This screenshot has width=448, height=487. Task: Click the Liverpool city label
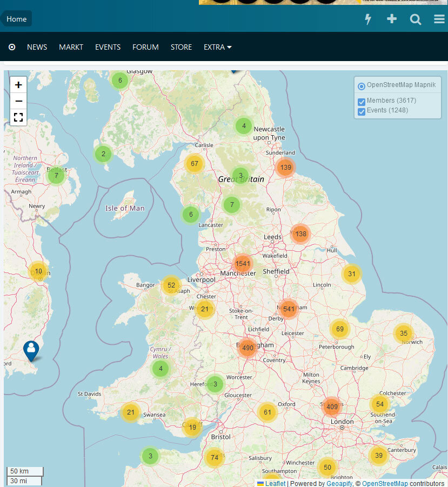pyautogui.click(x=201, y=279)
